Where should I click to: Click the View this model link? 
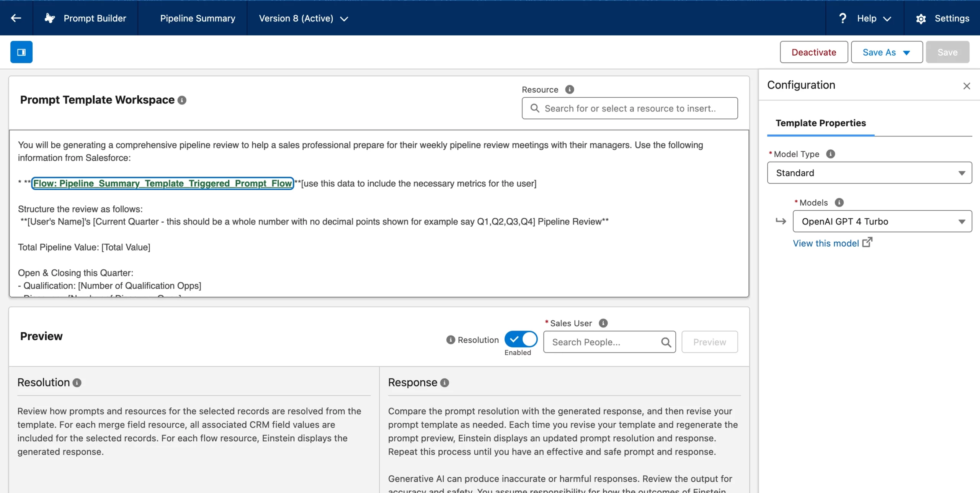click(826, 243)
